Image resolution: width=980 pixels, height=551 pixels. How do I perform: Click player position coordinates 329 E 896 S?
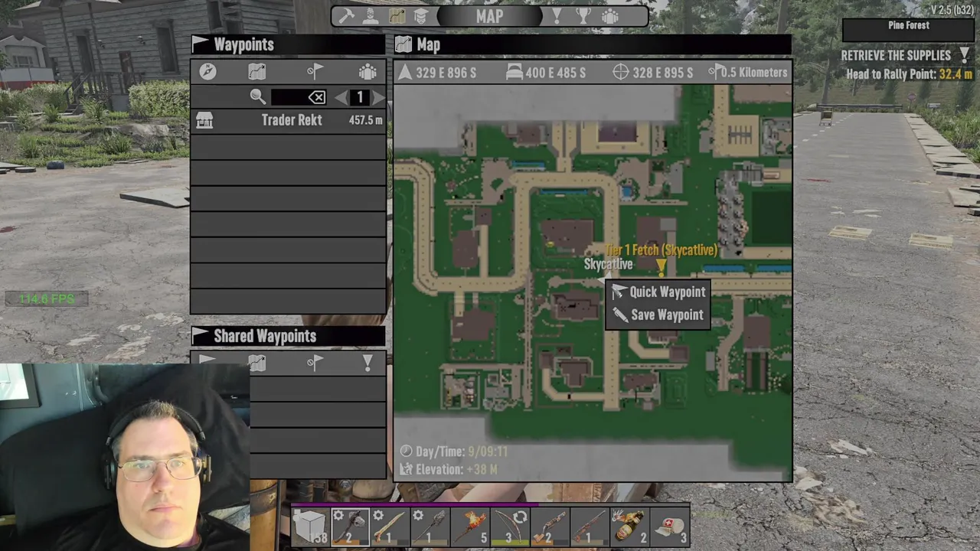pos(437,73)
